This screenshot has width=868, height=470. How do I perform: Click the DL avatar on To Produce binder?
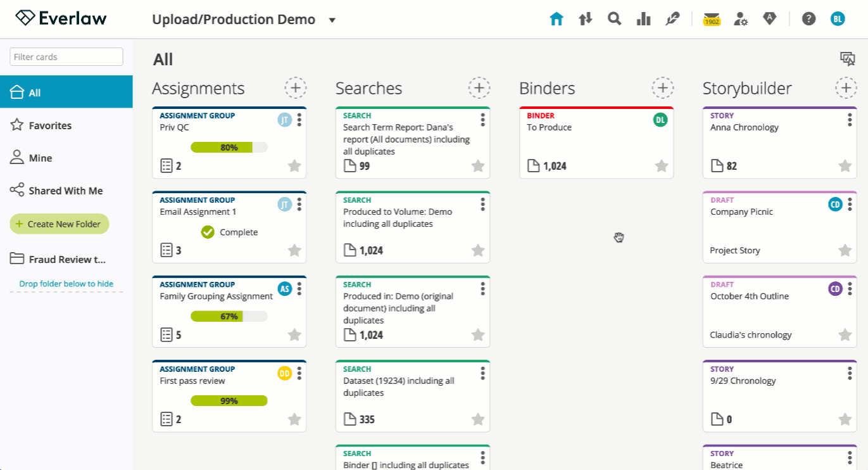661,120
